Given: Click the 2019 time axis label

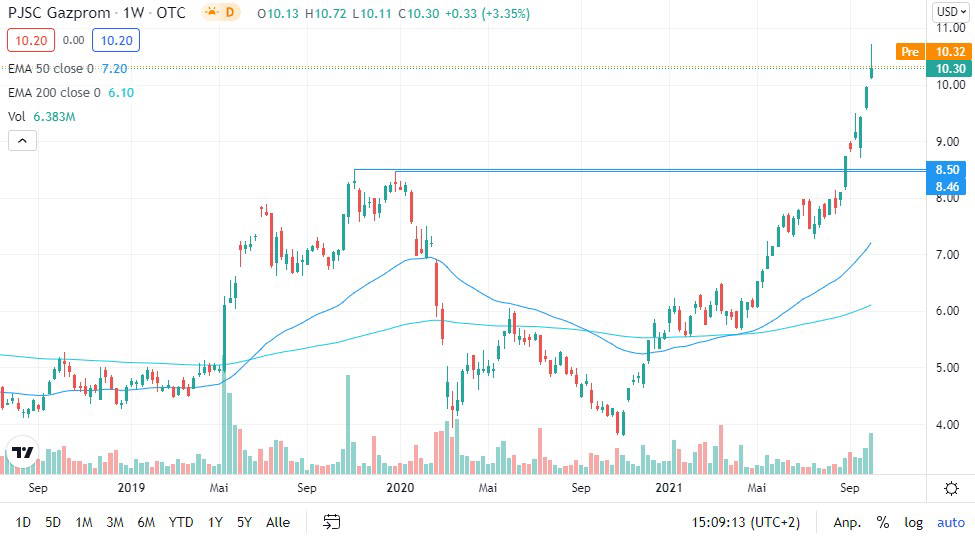Looking at the screenshot, I should pyautogui.click(x=131, y=488).
